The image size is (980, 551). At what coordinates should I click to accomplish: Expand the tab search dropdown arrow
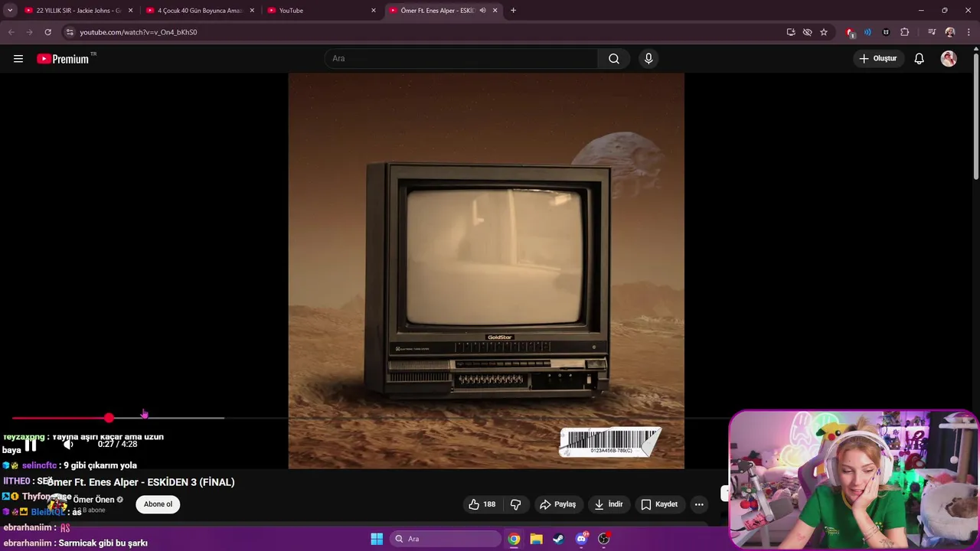(10, 11)
